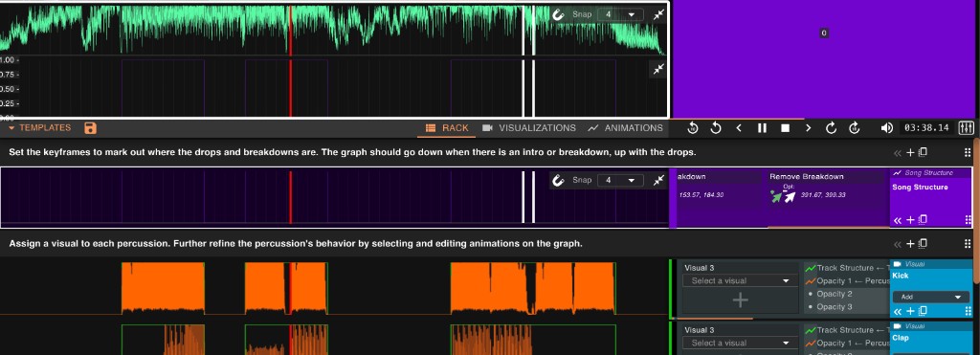Select the 391.67, 399.33 value
Viewport: 980px width, 355px height.
[x=823, y=195]
